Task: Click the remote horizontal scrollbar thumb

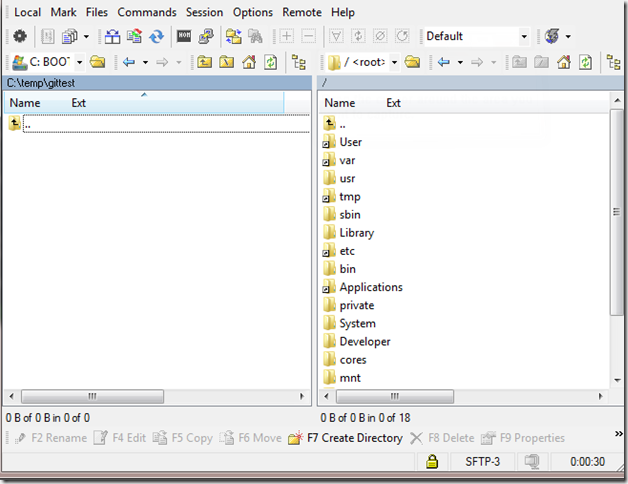Action: point(395,396)
